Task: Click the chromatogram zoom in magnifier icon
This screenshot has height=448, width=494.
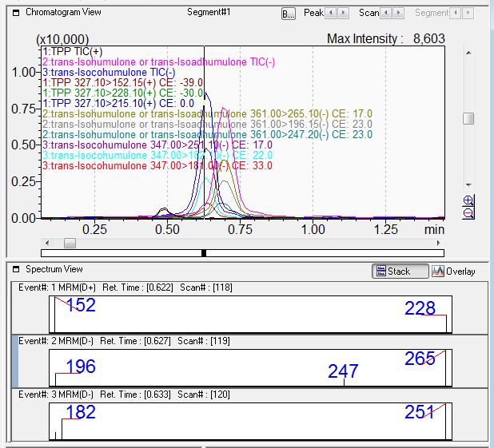Action: tap(468, 200)
